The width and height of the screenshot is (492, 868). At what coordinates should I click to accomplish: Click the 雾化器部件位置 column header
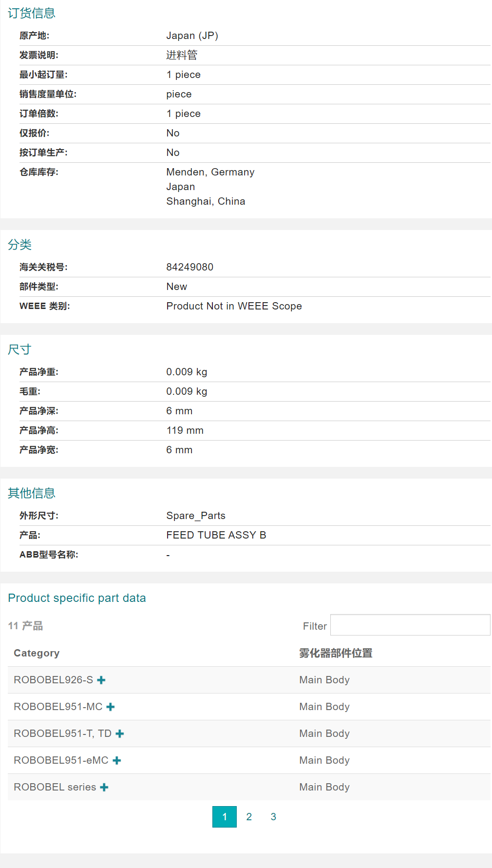(336, 653)
